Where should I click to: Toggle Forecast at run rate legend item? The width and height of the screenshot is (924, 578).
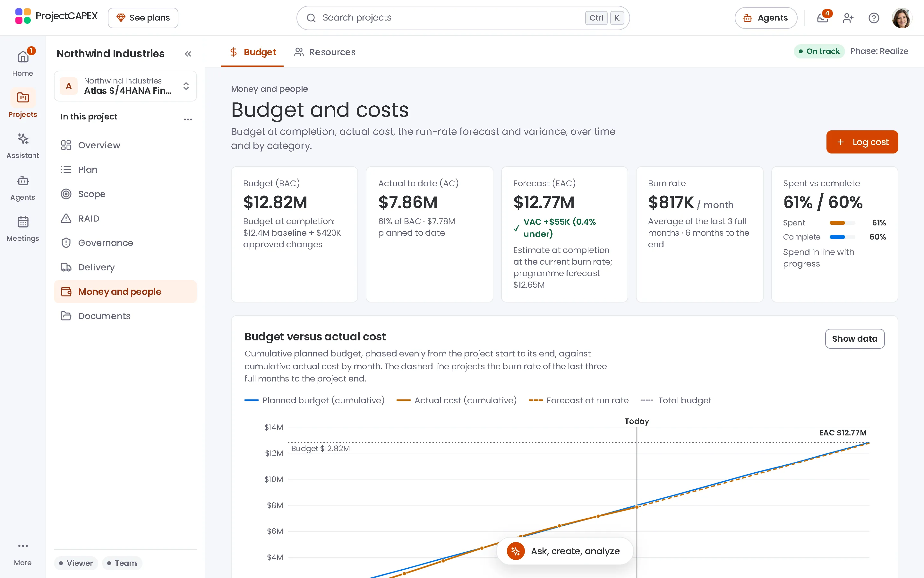click(x=578, y=400)
